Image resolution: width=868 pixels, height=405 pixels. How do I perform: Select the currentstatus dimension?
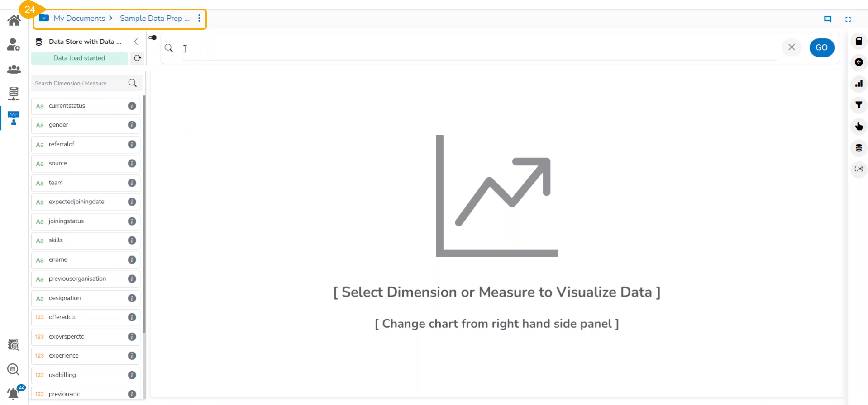pos(67,106)
